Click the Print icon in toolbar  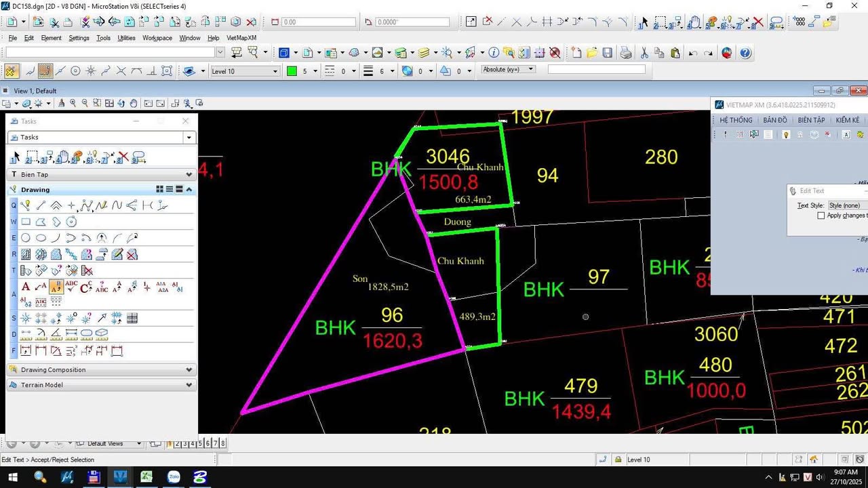tap(626, 53)
